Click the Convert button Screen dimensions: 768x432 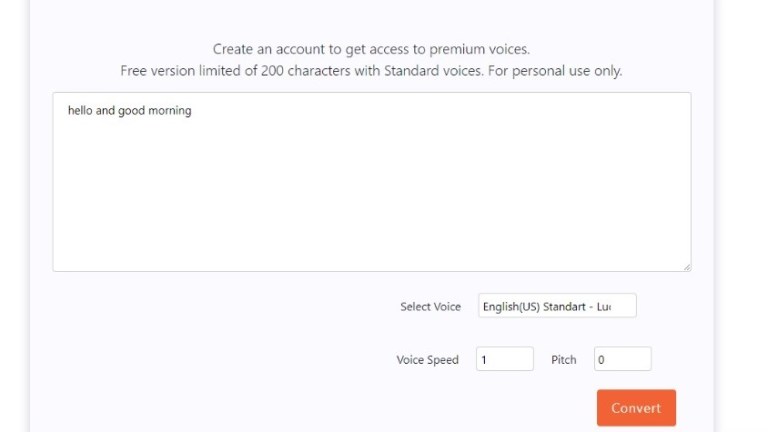point(636,408)
